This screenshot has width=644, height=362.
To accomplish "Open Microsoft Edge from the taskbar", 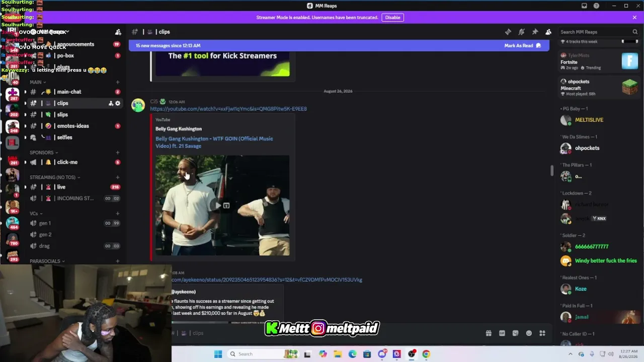I will tap(352, 354).
